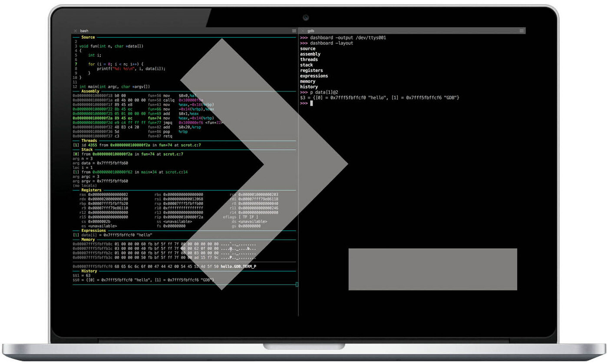The height and width of the screenshot is (364, 608).
Task: Click the gdb command prompt cursor
Action: click(x=311, y=103)
